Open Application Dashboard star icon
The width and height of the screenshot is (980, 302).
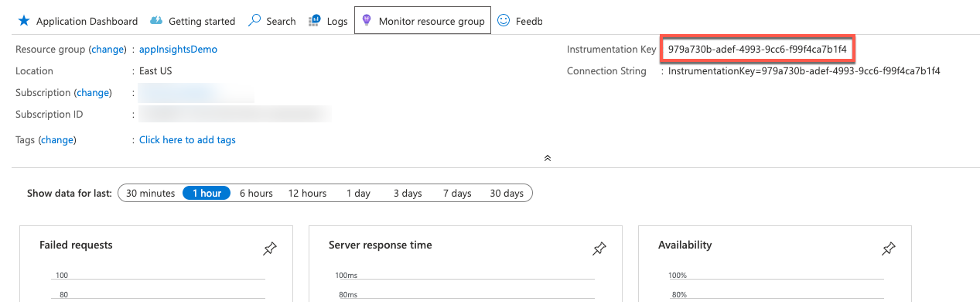pyautogui.click(x=23, y=21)
